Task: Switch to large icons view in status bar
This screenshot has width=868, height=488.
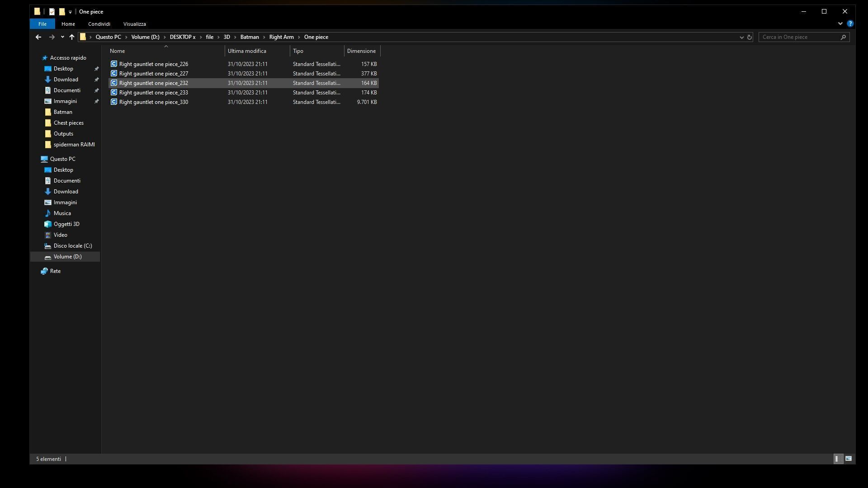Action: click(849, 459)
